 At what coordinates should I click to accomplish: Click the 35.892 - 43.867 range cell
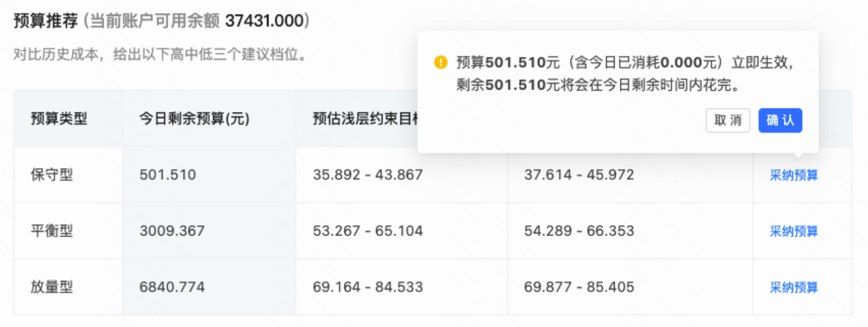(368, 175)
